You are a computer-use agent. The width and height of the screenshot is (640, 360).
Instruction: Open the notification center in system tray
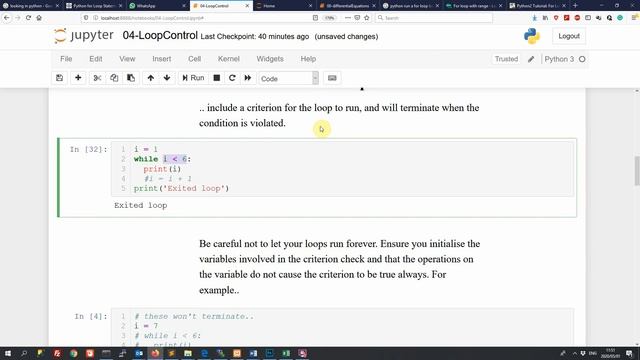tap(629, 353)
